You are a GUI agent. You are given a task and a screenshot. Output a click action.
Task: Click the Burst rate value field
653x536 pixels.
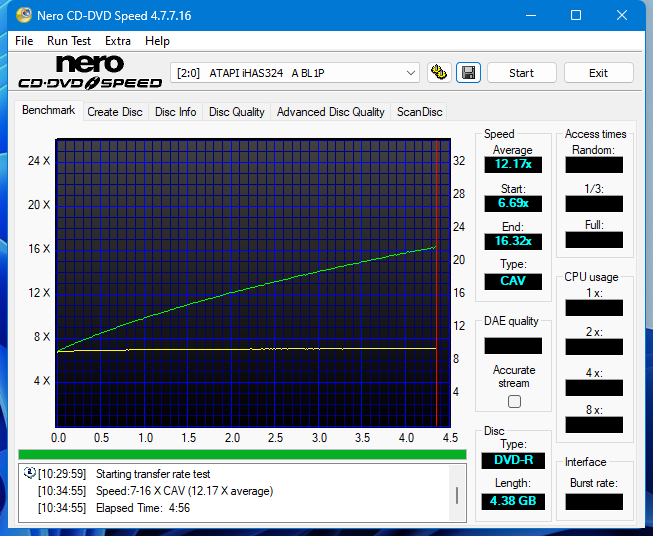point(594,502)
